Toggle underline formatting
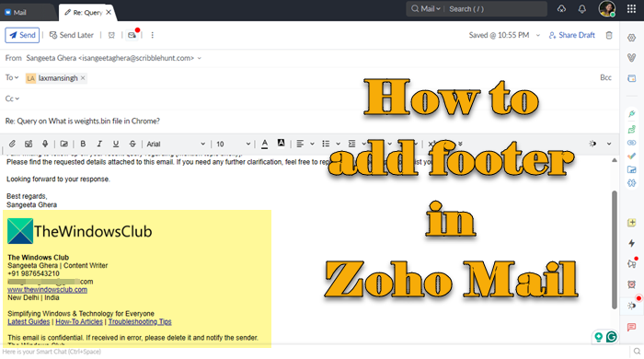The image size is (644, 359). 116,144
